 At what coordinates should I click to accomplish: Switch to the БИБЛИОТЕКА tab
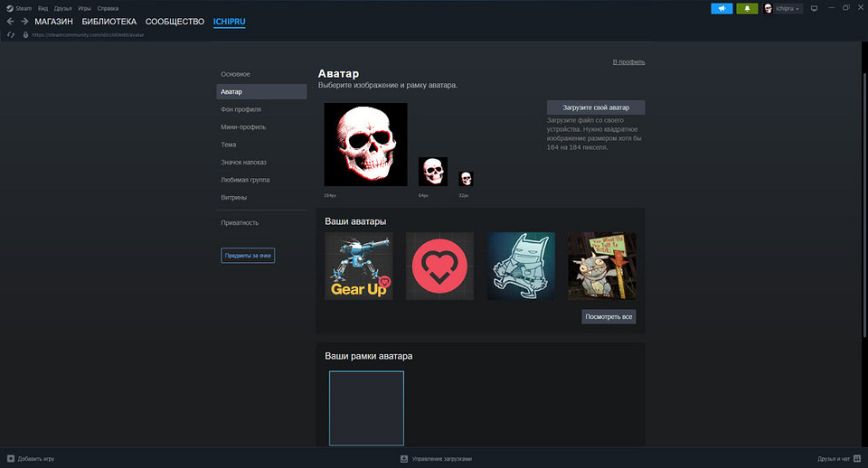pyautogui.click(x=108, y=21)
